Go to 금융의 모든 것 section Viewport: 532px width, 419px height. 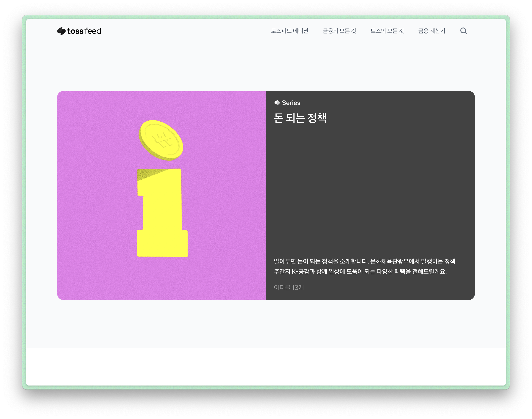click(339, 31)
